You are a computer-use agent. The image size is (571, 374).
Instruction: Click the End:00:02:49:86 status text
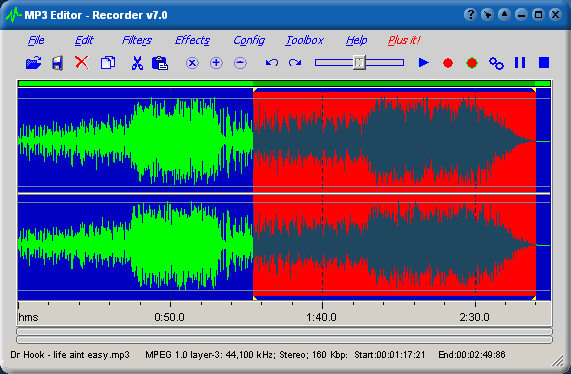(472, 355)
